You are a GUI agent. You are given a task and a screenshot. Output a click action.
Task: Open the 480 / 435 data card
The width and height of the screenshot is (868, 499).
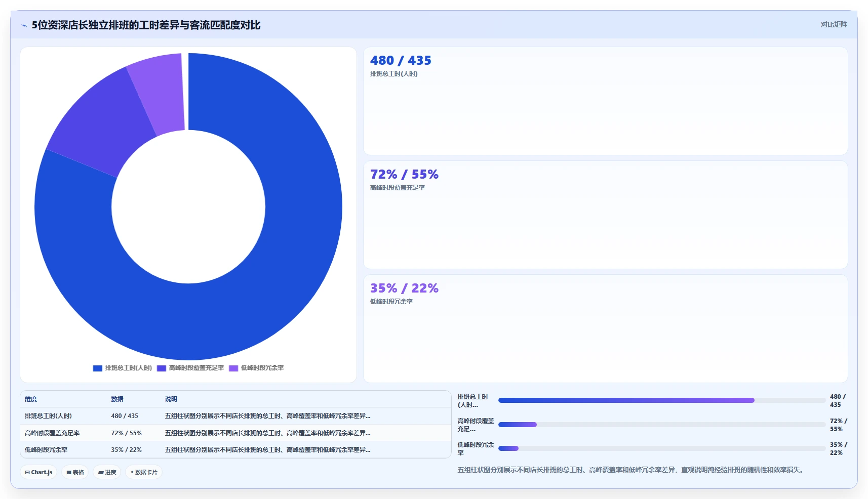pos(606,101)
